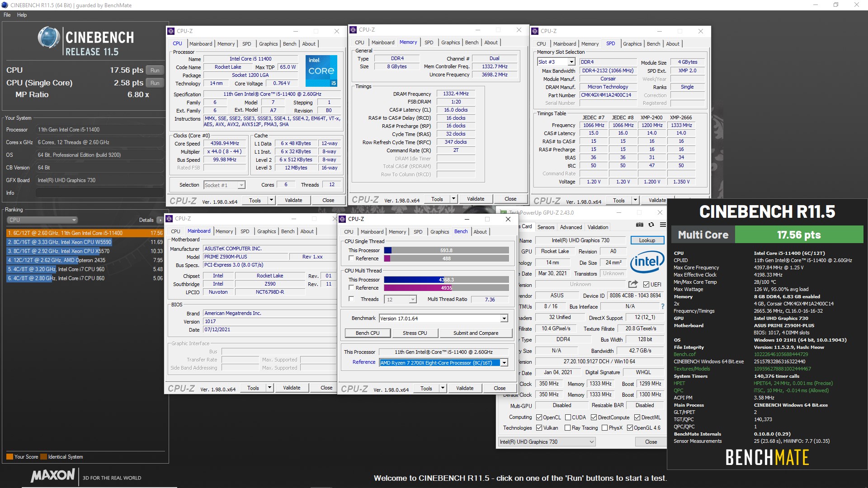Click CPU-Z title icon of Intel Core i5 11400 window
The image size is (868, 488).
click(x=171, y=31)
